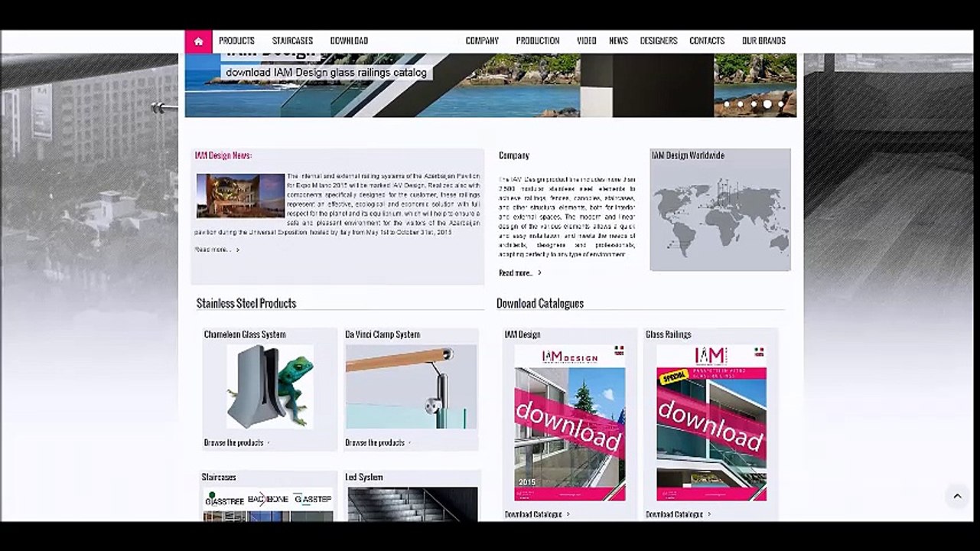Screen dimensions: 980x551
Task: Click the Staircases card title
Action: pos(219,478)
